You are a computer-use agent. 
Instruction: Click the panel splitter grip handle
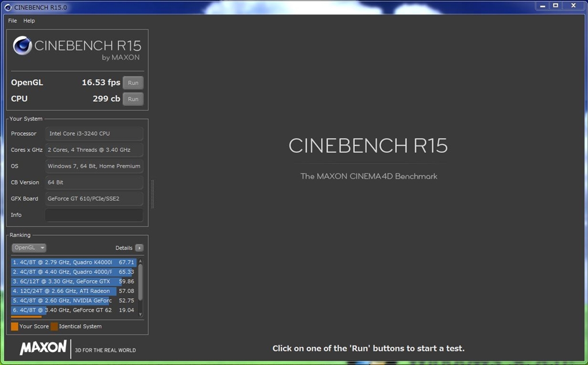click(152, 194)
